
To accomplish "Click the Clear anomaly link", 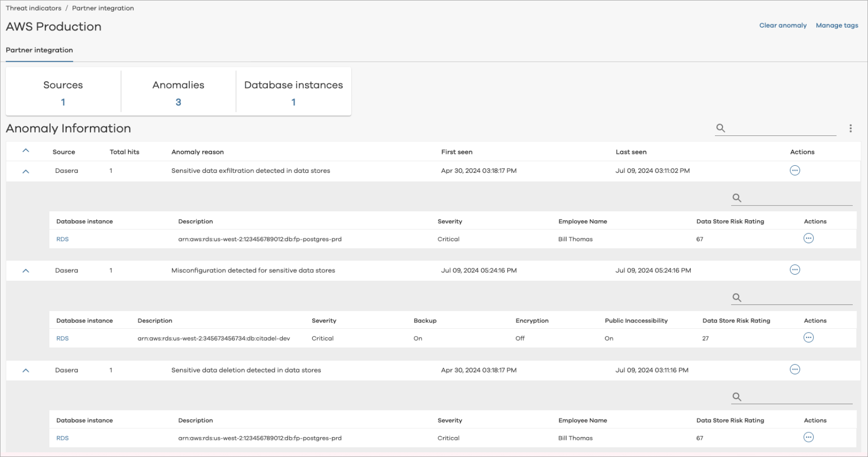I will 782,26.
